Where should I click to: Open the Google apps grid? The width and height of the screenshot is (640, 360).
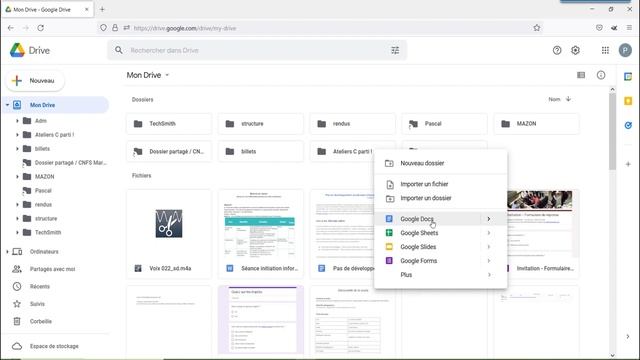click(x=605, y=50)
